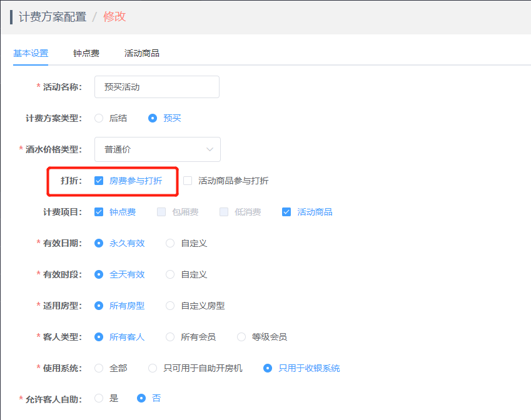The image size is (531, 420).
Task: Click the disabled 包厢费 checkbox
Action: tap(161, 212)
